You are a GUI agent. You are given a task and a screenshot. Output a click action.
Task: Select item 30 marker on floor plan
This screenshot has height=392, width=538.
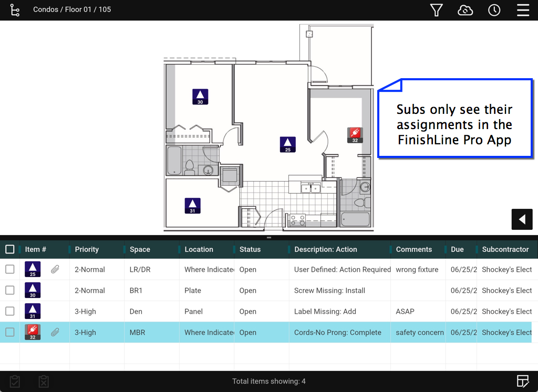[200, 97]
